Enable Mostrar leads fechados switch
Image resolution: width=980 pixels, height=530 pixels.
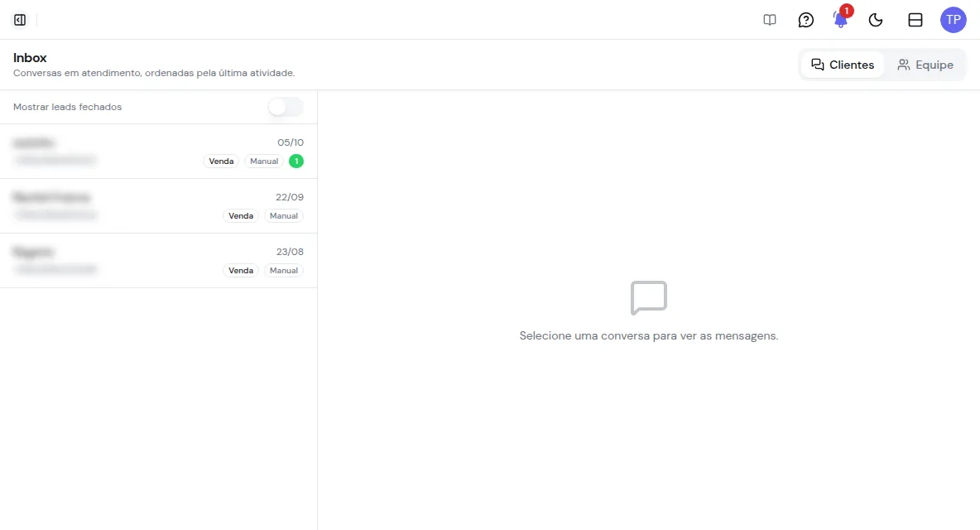coord(286,107)
